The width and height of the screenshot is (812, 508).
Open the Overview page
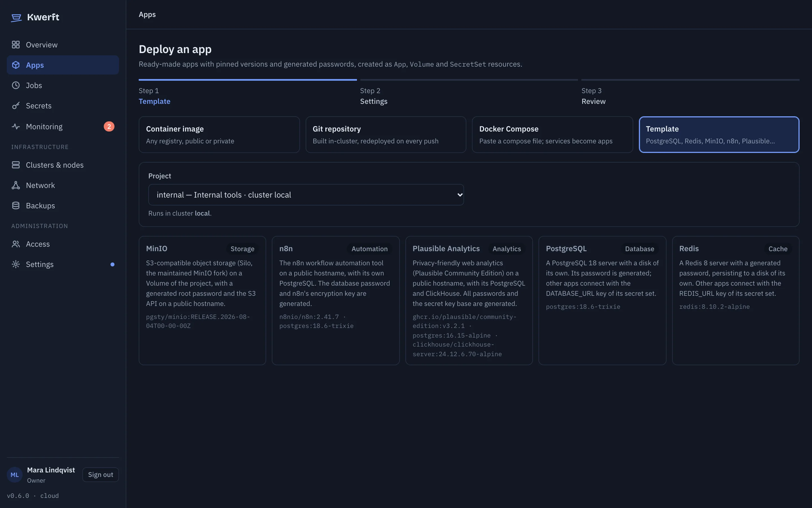(x=63, y=45)
